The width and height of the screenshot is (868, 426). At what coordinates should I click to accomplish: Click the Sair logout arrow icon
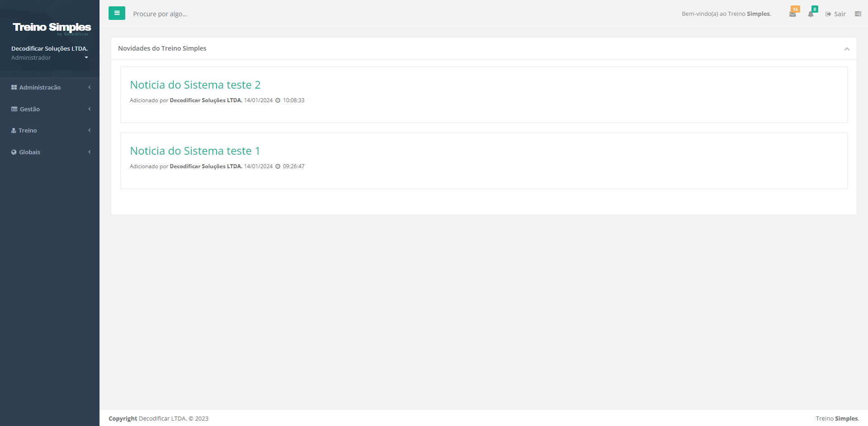[828, 14]
